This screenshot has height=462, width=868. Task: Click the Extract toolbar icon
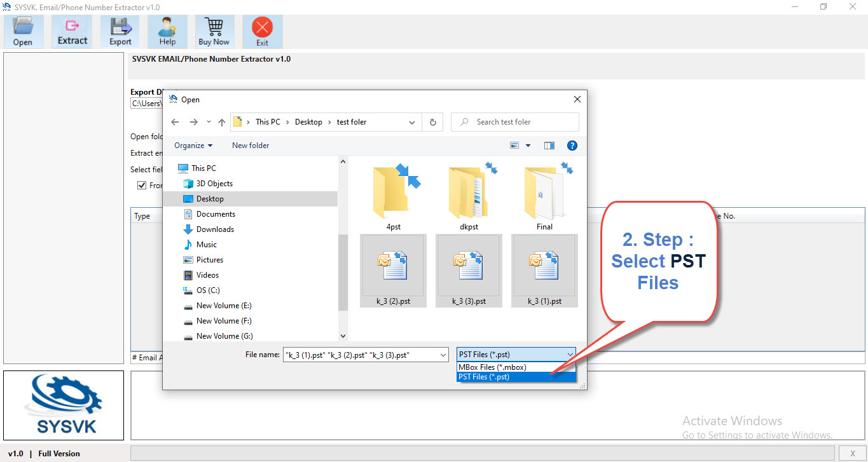click(72, 31)
